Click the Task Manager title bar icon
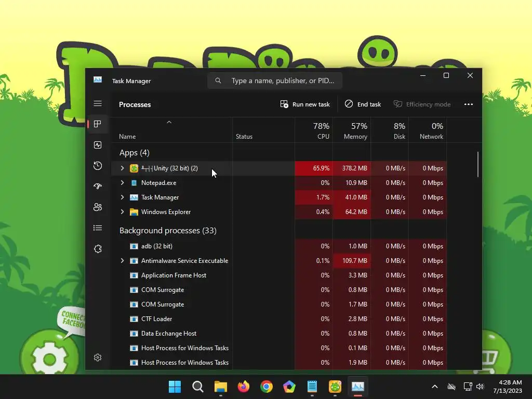Screen dimensions: 532x399 (98, 79)
